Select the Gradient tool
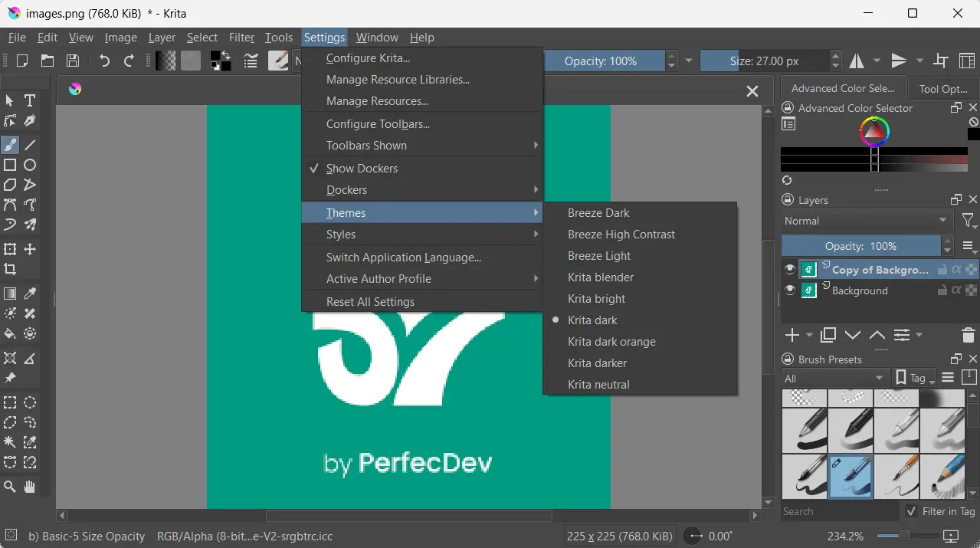Screen dimensions: 980x548 click(x=11, y=294)
